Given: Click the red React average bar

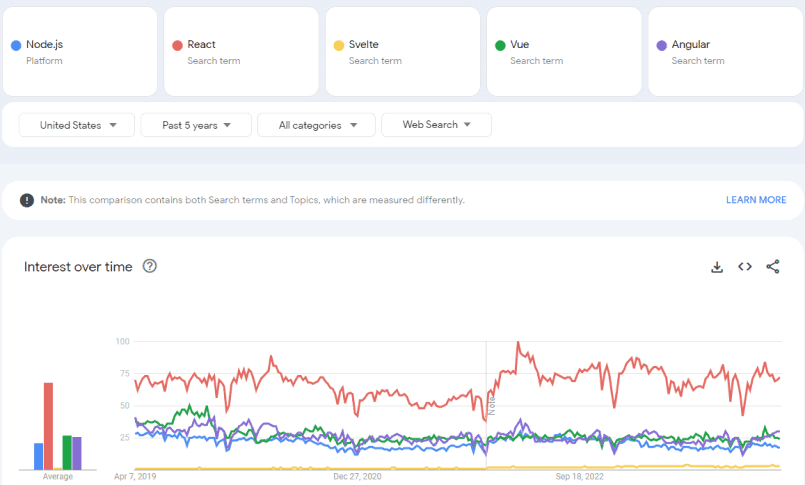Looking at the screenshot, I should (x=48, y=426).
